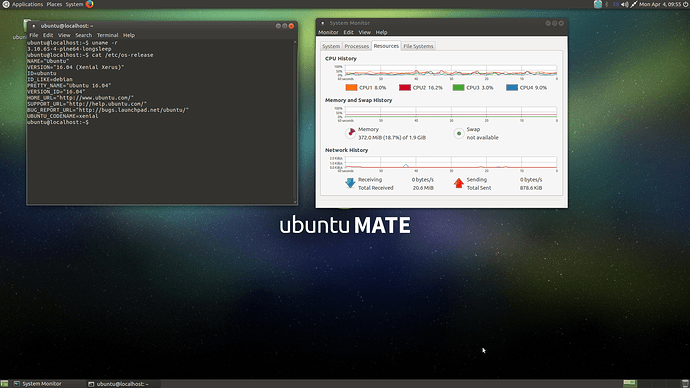Viewport: 690px width, 388px height.
Task: Click the 'not available' Swap text
Action: (482, 138)
